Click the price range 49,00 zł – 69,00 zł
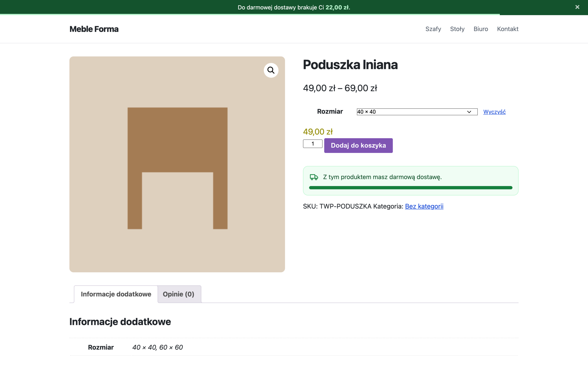588x368 pixels. [x=340, y=88]
